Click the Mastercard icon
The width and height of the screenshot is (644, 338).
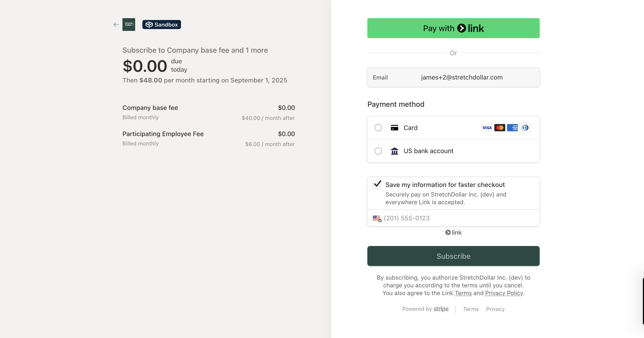(500, 128)
